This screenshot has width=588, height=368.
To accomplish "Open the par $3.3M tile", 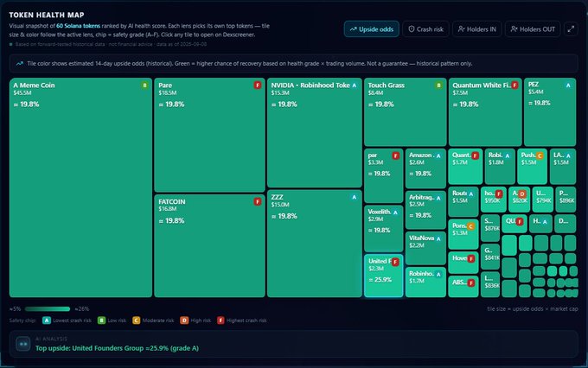I will 384,175.
